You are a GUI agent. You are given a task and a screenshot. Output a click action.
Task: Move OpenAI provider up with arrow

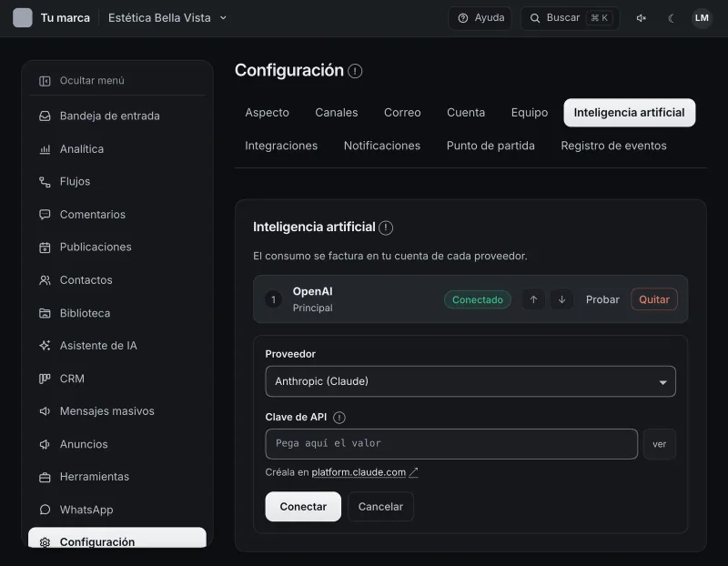pyautogui.click(x=533, y=299)
